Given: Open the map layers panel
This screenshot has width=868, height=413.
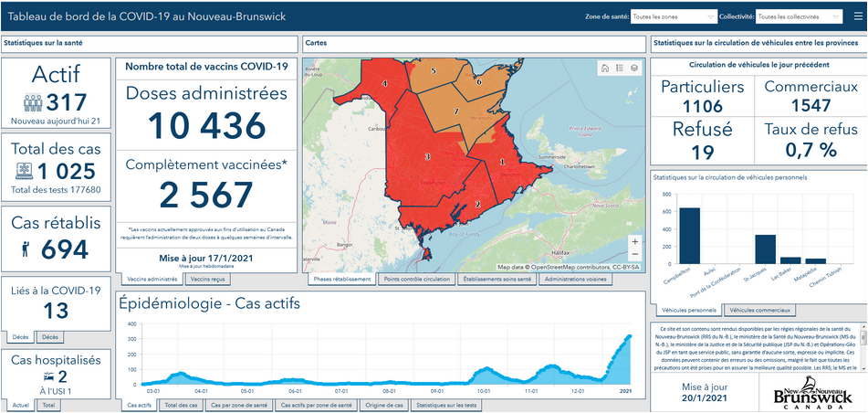Looking at the screenshot, I should (634, 68).
